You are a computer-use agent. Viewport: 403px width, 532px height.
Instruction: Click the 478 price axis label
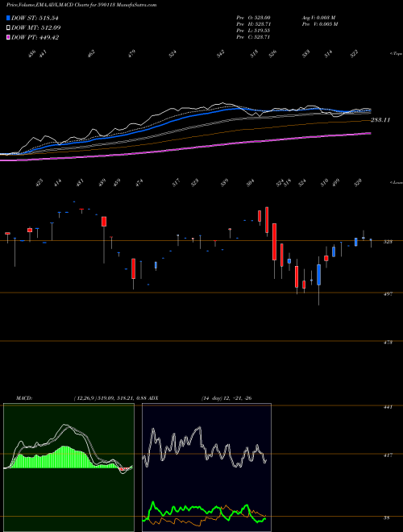(x=388, y=343)
